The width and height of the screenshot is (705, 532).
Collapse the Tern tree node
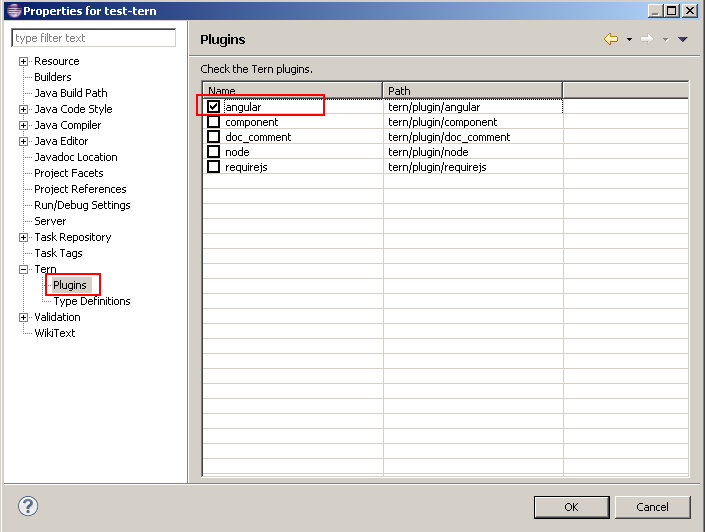[x=23, y=269]
